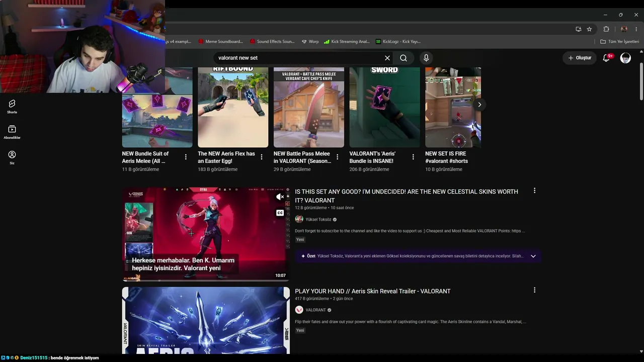The width and height of the screenshot is (644, 362).
Task: Expand the Özet summary chevron
Action: tap(533, 256)
